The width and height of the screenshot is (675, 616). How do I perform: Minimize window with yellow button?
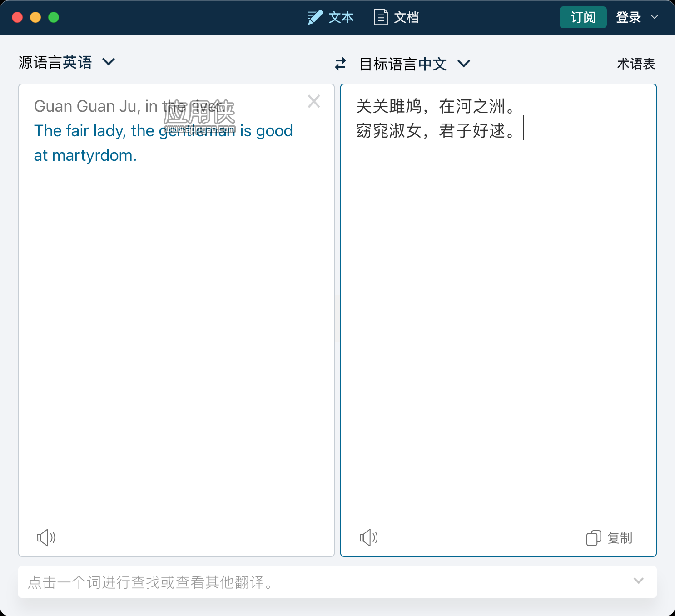(35, 17)
